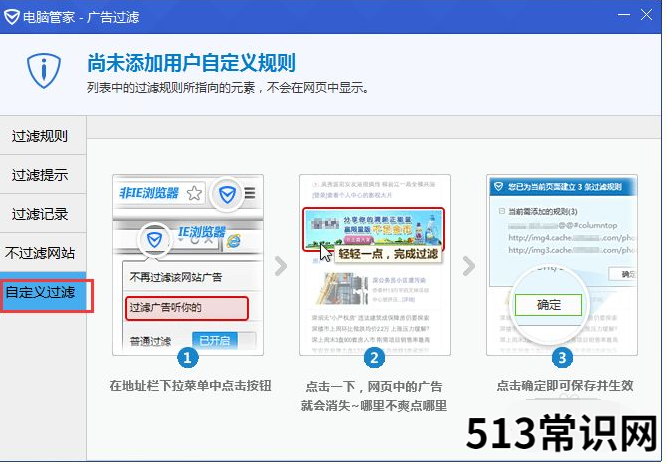Open the 过滤规则 tab
This screenshot has width=667, height=464.
click(x=43, y=136)
